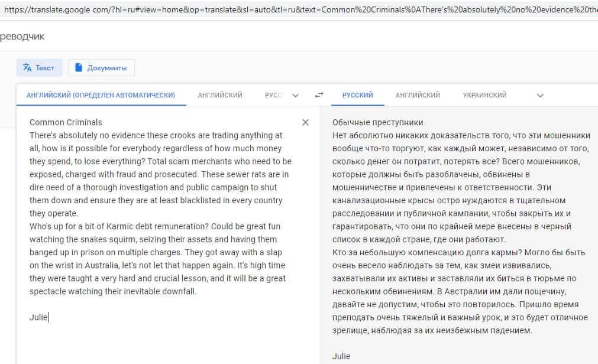Choose АНГЛИЙСКИЙ as the source language
The width and height of the screenshot is (598, 364).
(220, 95)
